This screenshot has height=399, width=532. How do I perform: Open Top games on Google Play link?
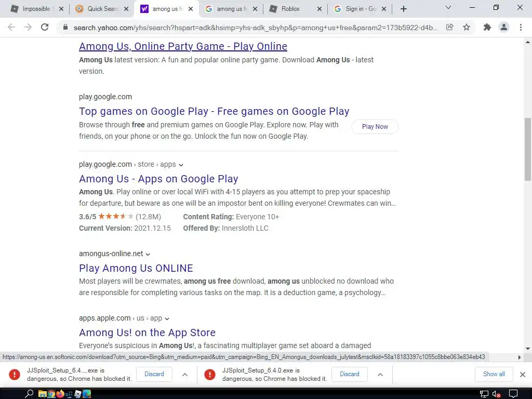pos(214,111)
